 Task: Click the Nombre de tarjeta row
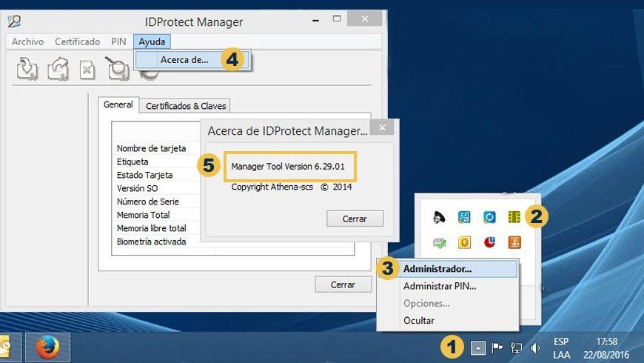pos(155,148)
